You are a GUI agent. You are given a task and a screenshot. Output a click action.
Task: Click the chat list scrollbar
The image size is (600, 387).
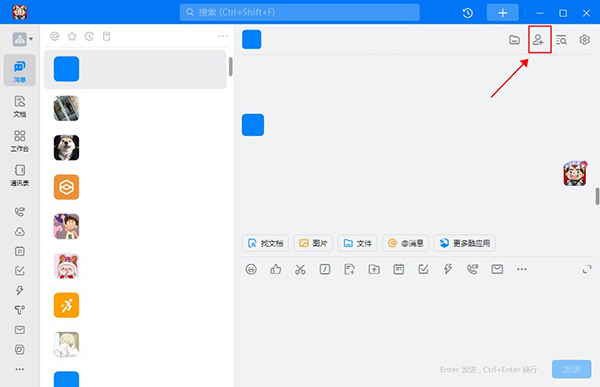[230, 67]
